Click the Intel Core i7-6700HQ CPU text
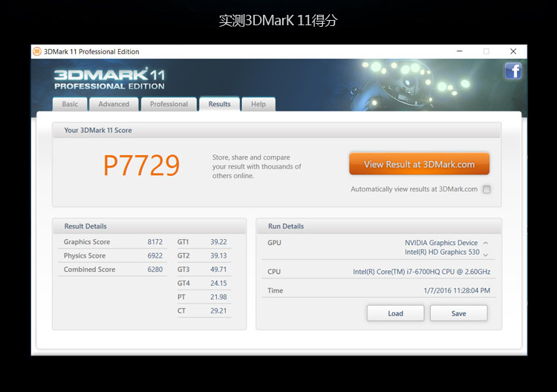 click(x=421, y=272)
